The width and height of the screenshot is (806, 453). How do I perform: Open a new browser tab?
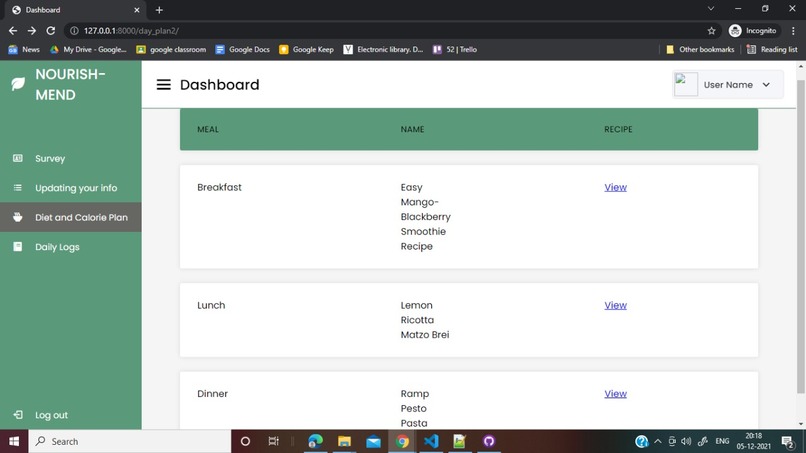[159, 10]
